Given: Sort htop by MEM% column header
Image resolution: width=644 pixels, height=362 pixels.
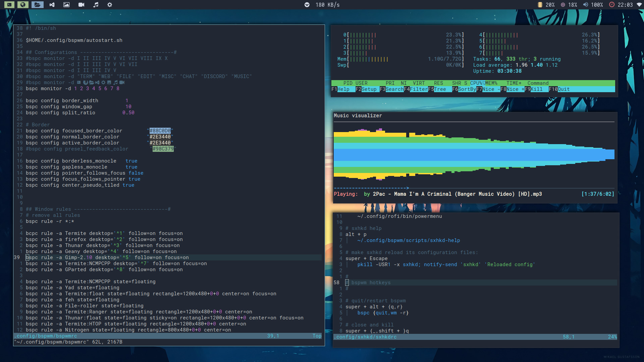Looking at the screenshot, I should 491,83.
